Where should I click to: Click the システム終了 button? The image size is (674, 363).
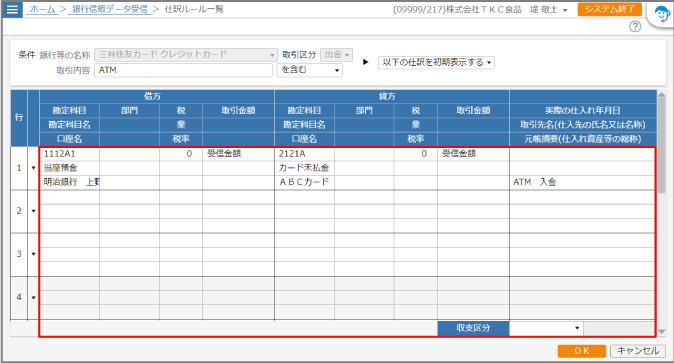pos(610,9)
